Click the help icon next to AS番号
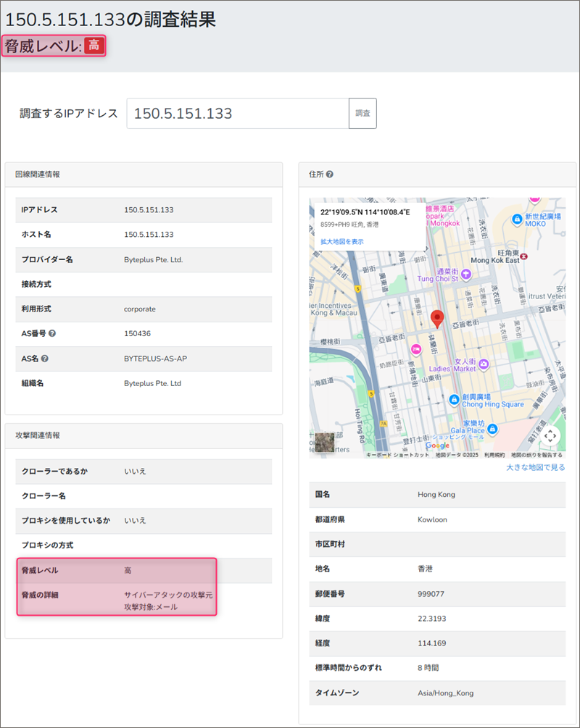The height and width of the screenshot is (728, 580). (52, 334)
